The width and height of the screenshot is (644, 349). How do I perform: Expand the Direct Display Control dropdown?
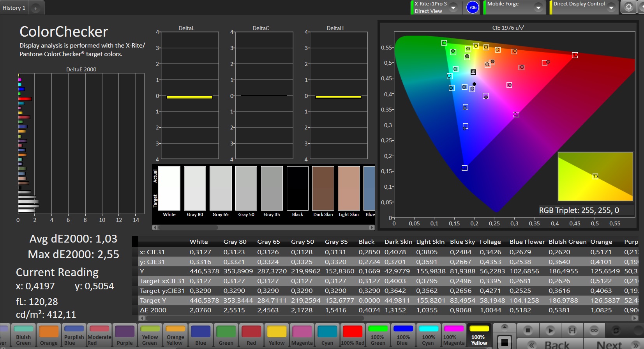pos(611,7)
